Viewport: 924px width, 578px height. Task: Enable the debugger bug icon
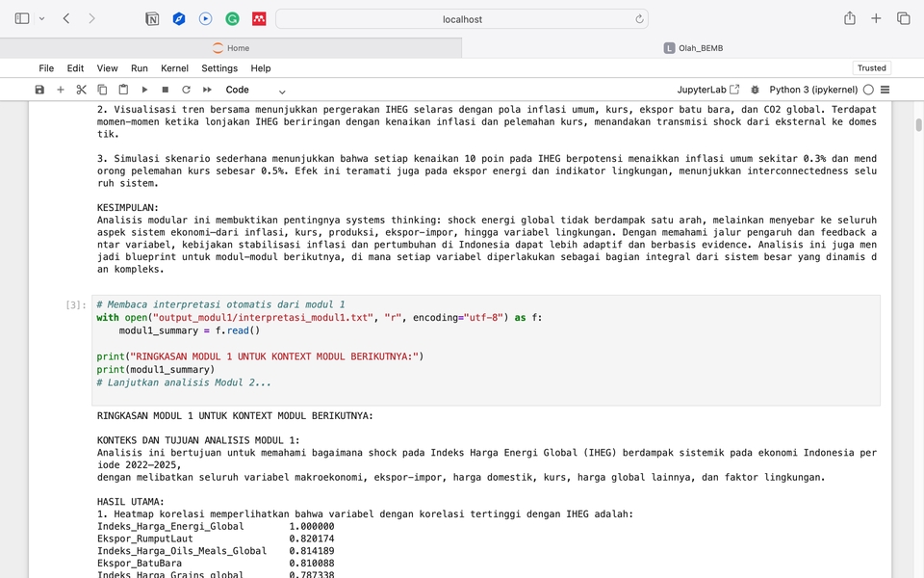755,90
